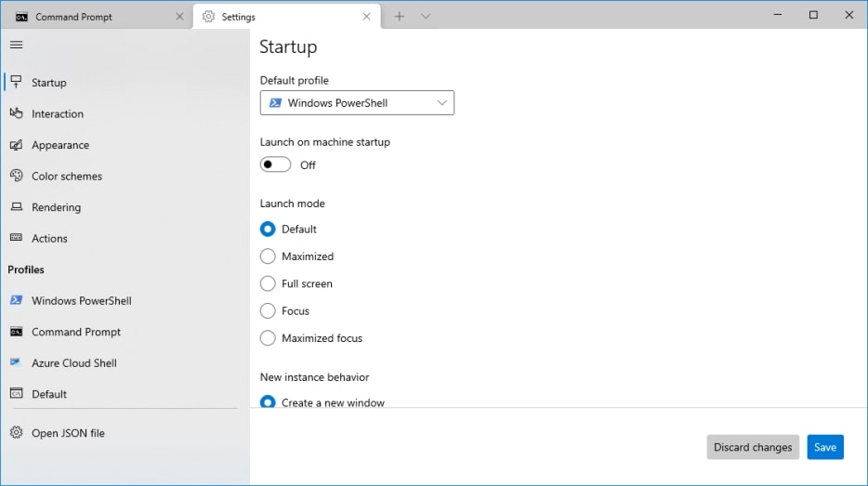This screenshot has height=486, width=868.
Task: Choose Full screen launch mode
Action: tap(268, 283)
